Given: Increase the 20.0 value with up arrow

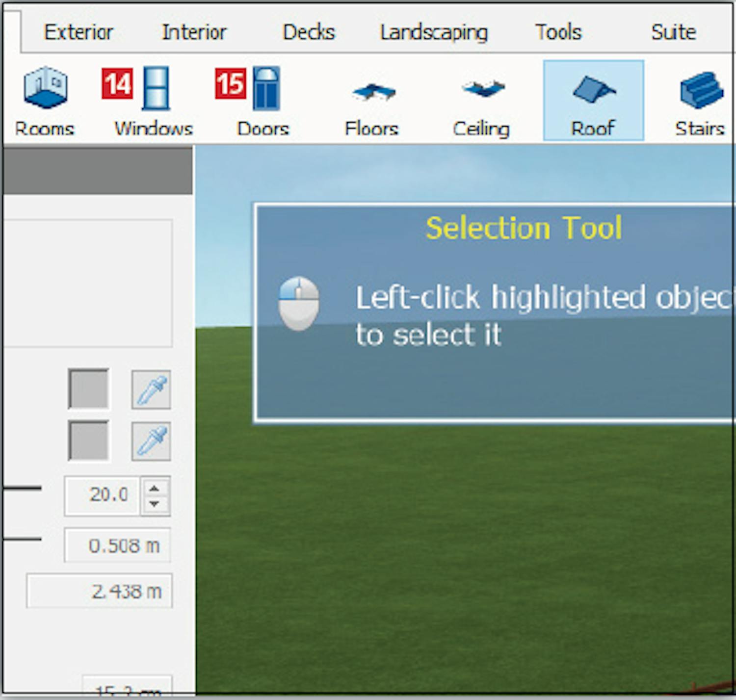Looking at the screenshot, I should pyautogui.click(x=155, y=488).
